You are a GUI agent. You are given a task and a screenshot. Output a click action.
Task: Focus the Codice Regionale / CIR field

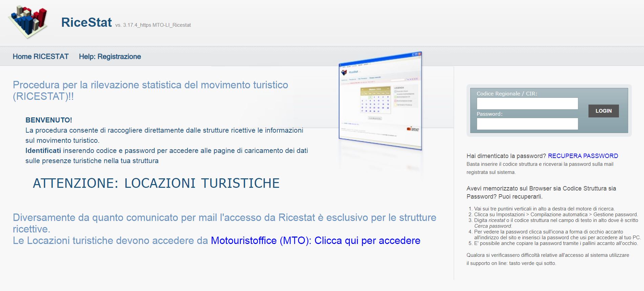pos(527,104)
